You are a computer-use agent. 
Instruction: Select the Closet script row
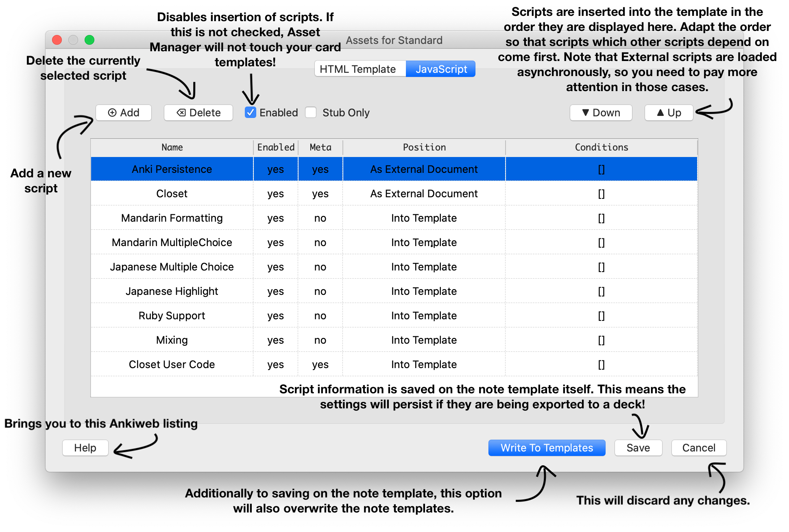click(172, 194)
